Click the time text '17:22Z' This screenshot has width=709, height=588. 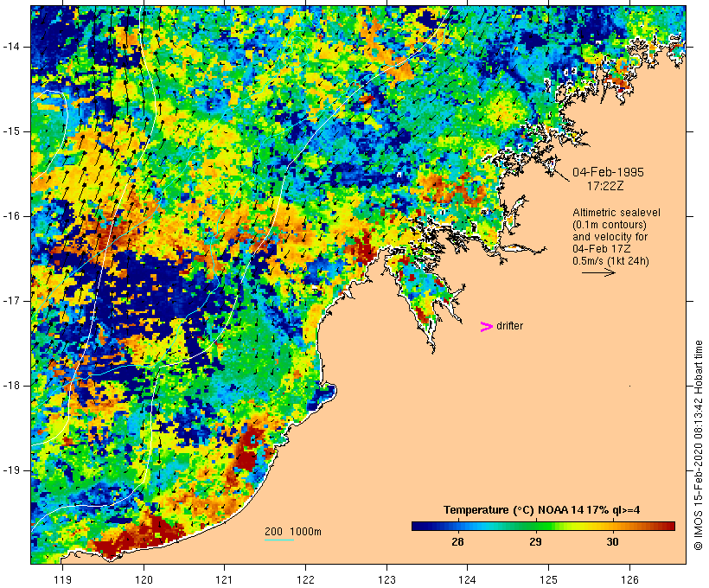(605, 186)
